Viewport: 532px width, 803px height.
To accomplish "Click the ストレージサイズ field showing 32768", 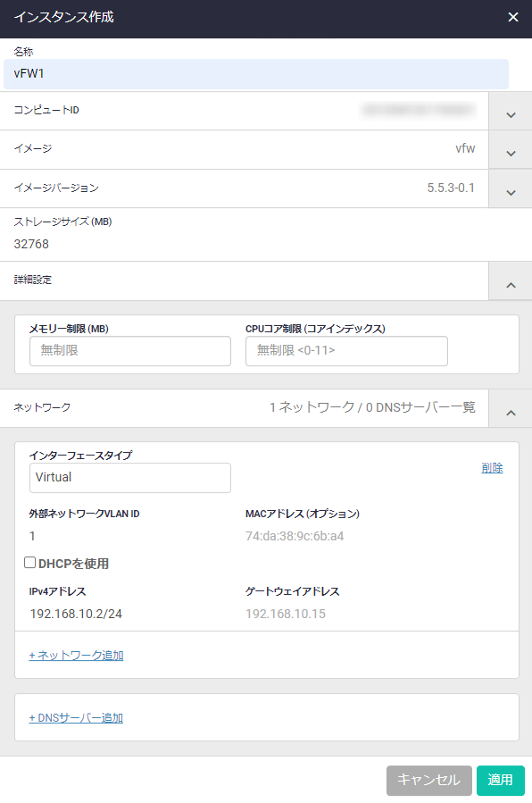I will pos(256,244).
